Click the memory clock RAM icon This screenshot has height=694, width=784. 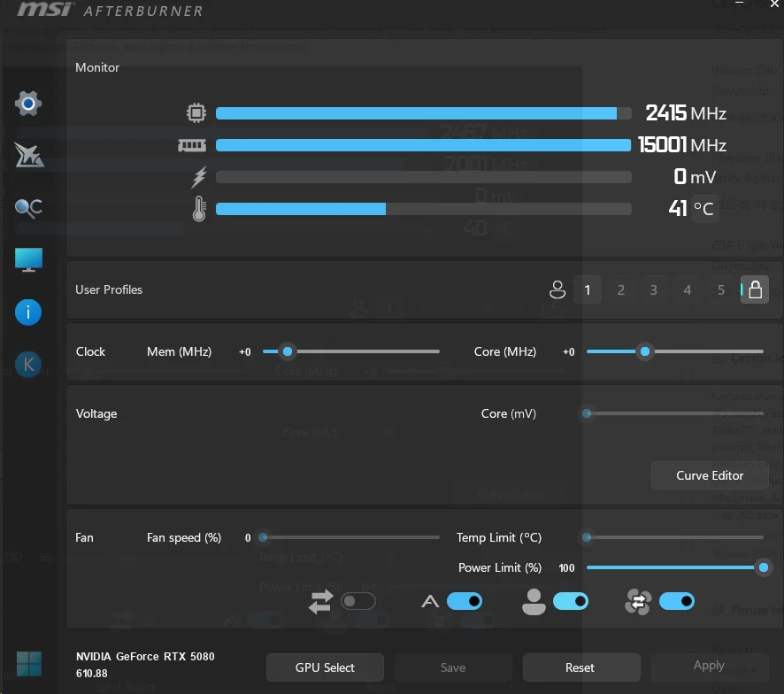tap(192, 145)
